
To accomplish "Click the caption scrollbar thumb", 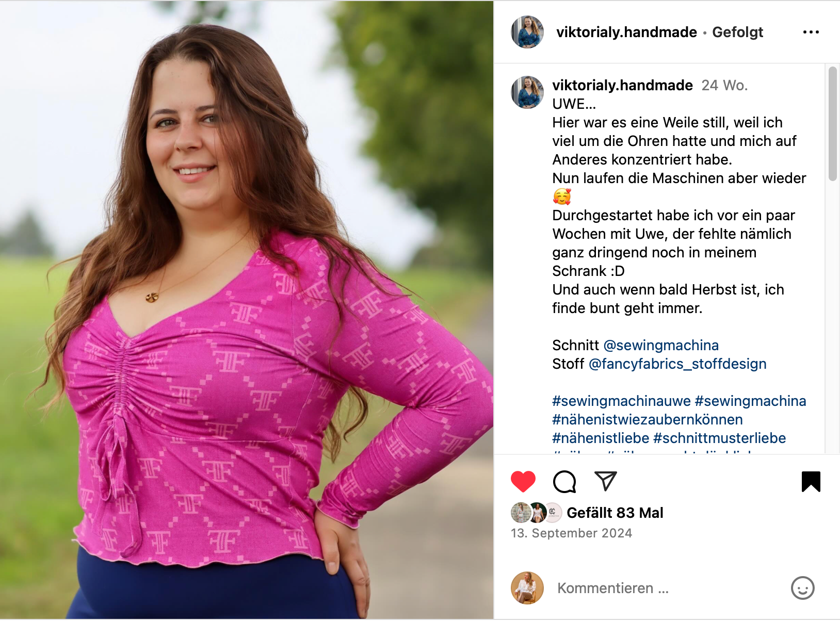I will tap(832, 124).
